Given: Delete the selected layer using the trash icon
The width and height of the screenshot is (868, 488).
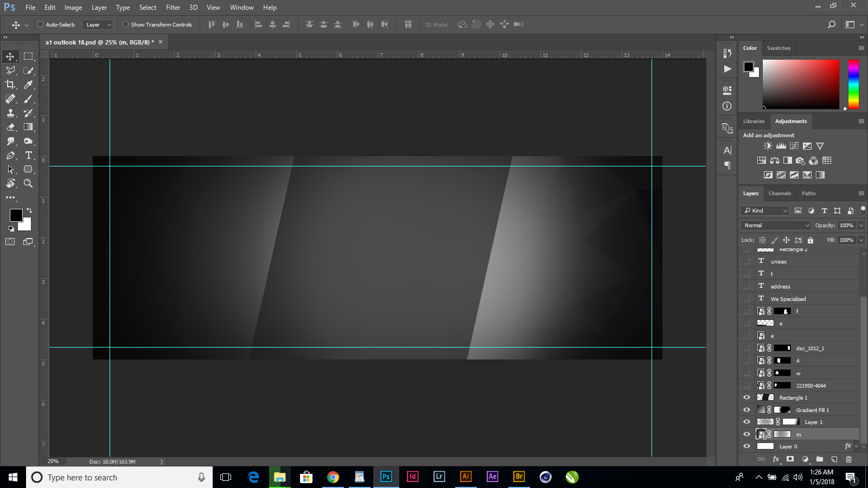Looking at the screenshot, I should 848,459.
